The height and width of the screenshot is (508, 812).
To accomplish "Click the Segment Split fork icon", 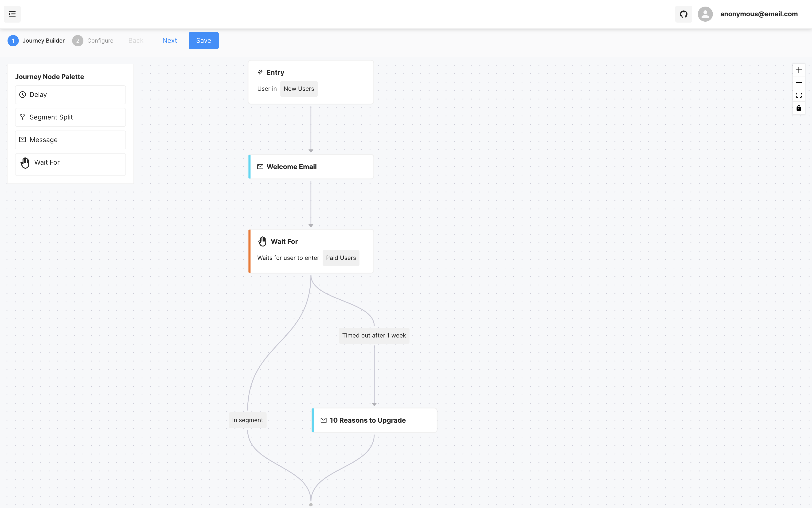I will (23, 117).
